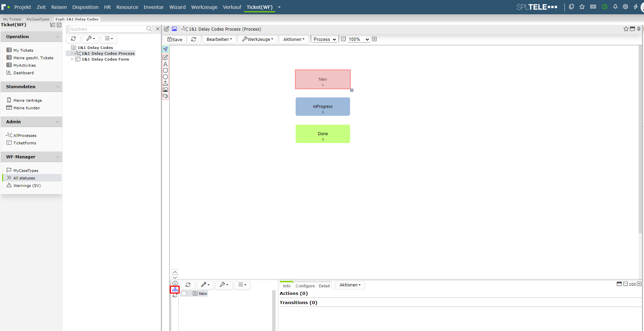
Task: Tick the checkbox next to New status row
Action: (184, 294)
